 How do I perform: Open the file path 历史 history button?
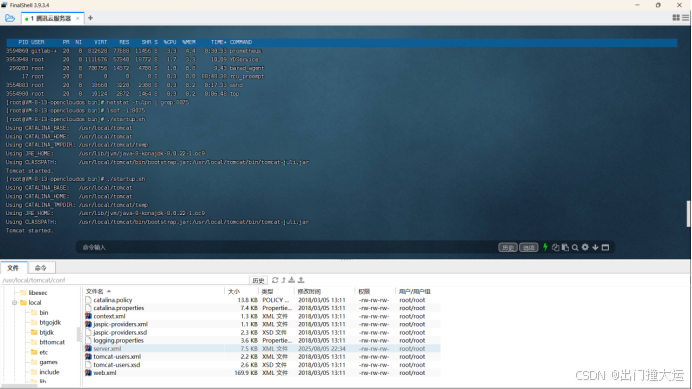click(258, 280)
